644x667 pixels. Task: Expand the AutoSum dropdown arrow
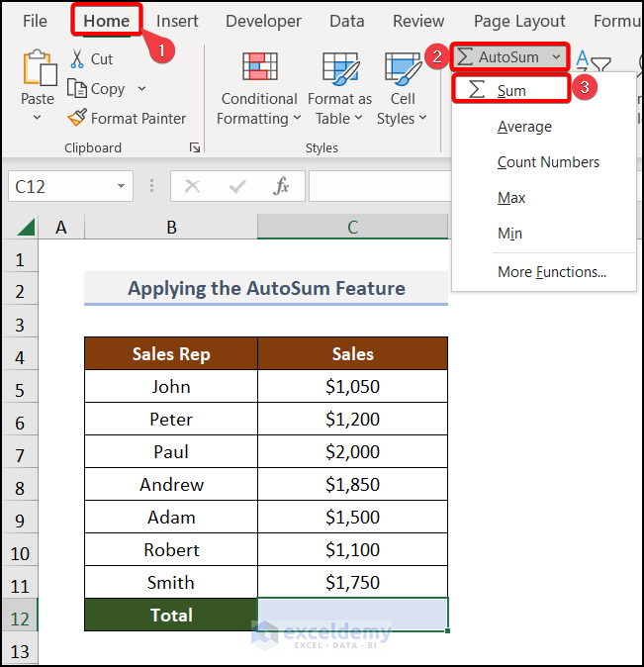[x=557, y=57]
